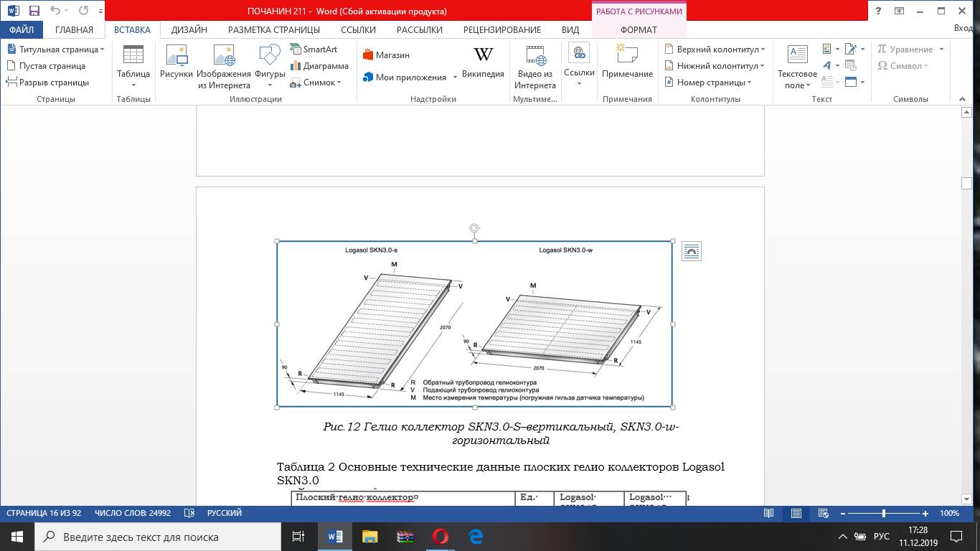Screen dimensions: 980x551
Task: Switch to the ДИЗАЙН tab
Action: point(189,30)
